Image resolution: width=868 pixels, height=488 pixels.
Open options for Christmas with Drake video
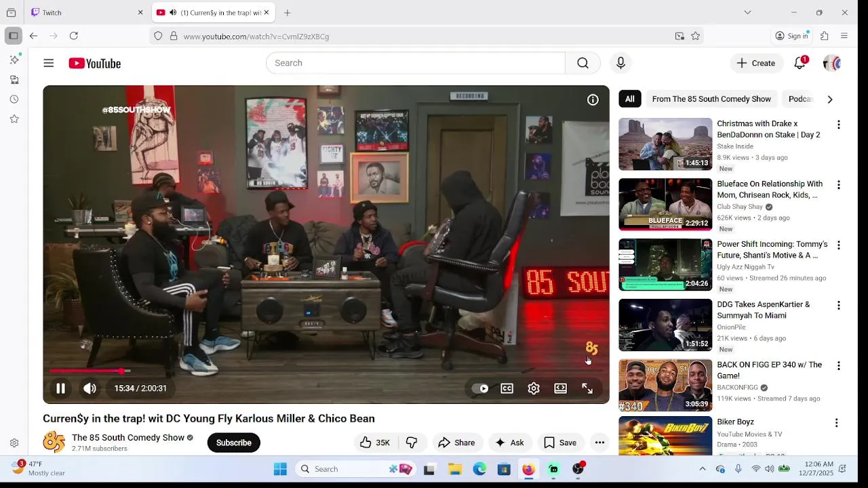point(839,125)
